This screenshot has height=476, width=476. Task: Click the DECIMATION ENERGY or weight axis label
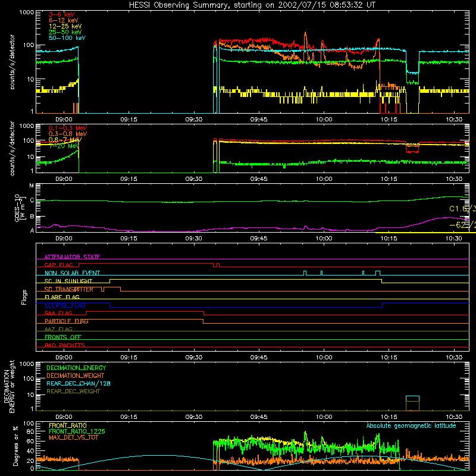tap(9, 386)
